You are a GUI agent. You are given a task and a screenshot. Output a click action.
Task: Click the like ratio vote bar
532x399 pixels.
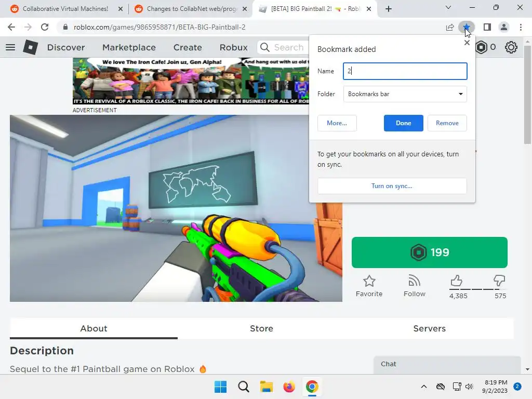[477, 289]
